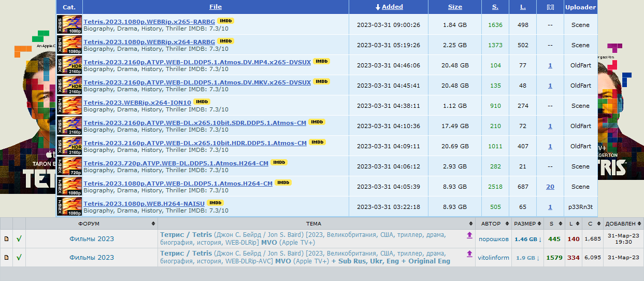The width and height of the screenshot is (644, 281).
Task: Click the green checkmark in the порошков row
Action: tap(19, 239)
